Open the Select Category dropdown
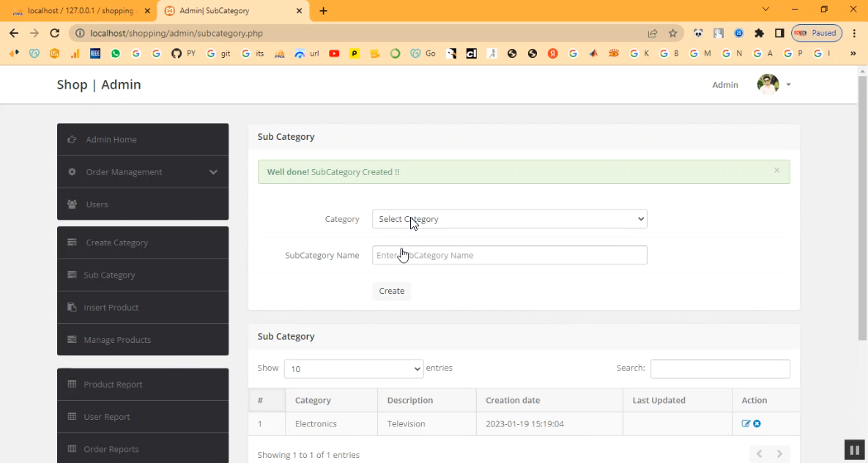Image resolution: width=868 pixels, height=463 pixels. [509, 219]
